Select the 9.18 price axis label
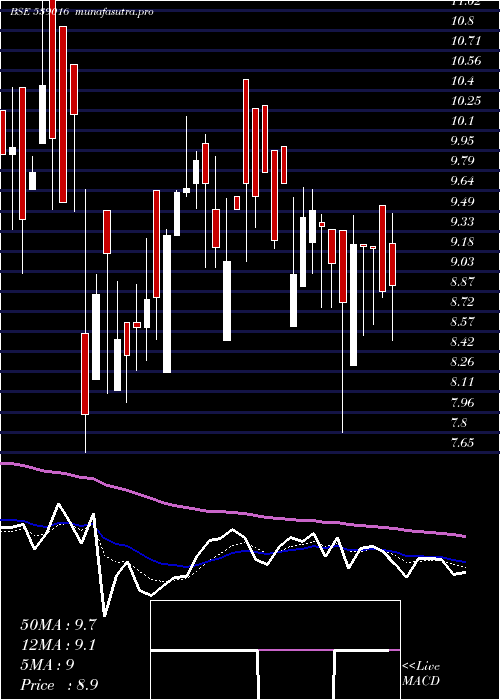 pyautogui.click(x=463, y=242)
